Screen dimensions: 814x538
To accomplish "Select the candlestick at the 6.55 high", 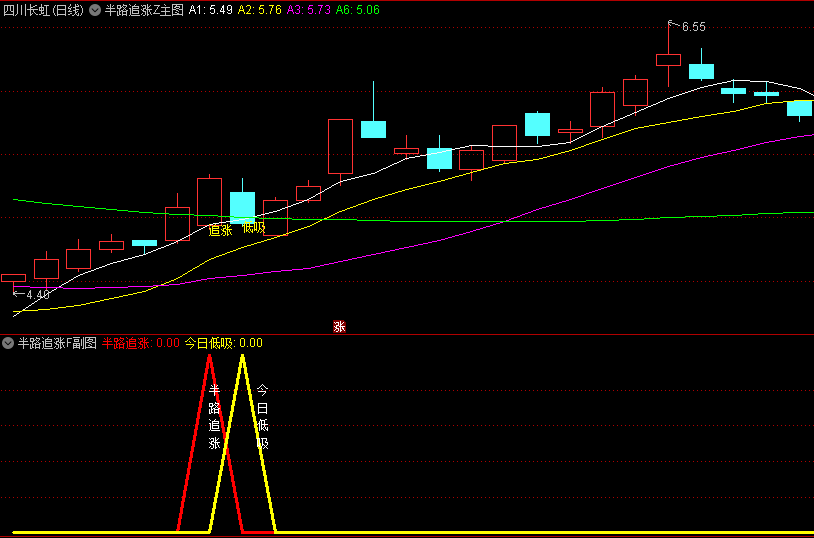I will click(x=668, y=60).
